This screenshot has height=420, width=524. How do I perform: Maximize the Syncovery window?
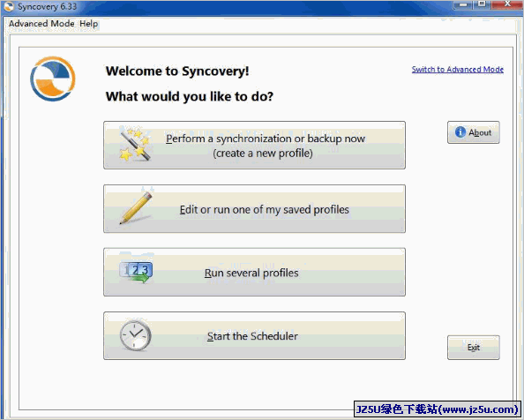482,4
